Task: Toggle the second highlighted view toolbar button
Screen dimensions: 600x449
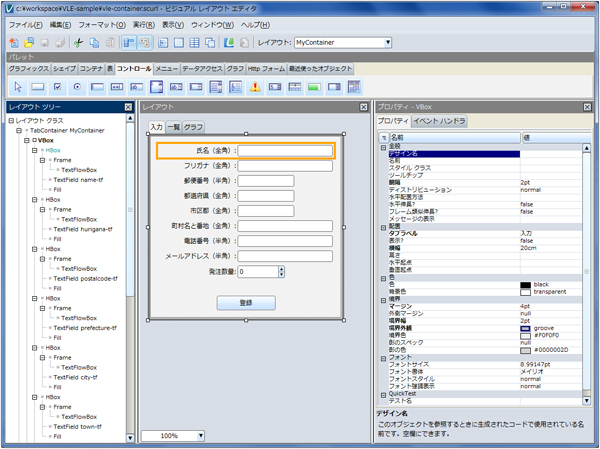Action: (144, 42)
